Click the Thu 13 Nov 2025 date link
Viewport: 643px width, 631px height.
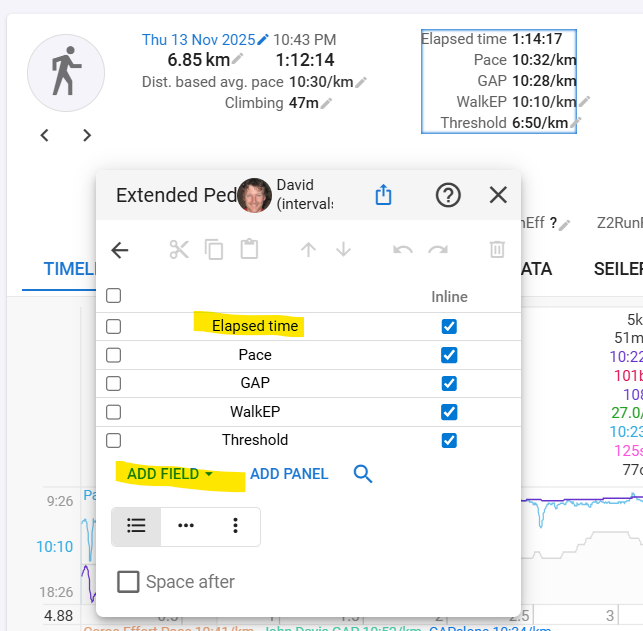(198, 40)
